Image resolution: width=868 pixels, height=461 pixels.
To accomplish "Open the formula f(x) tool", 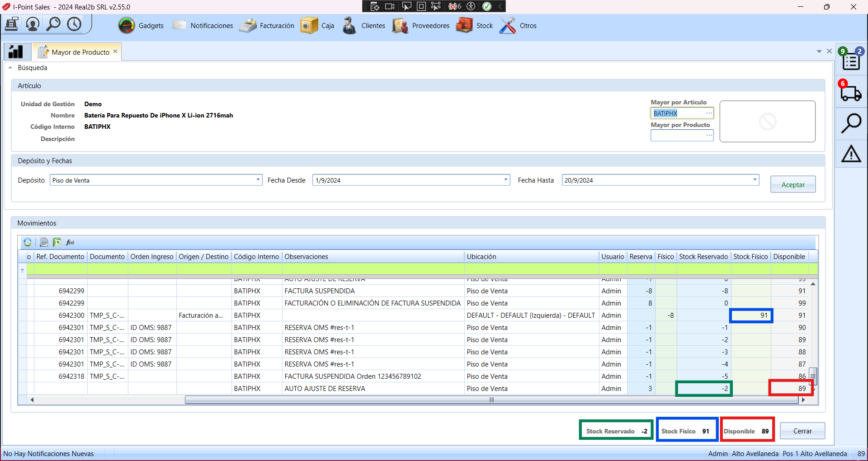I will [70, 242].
